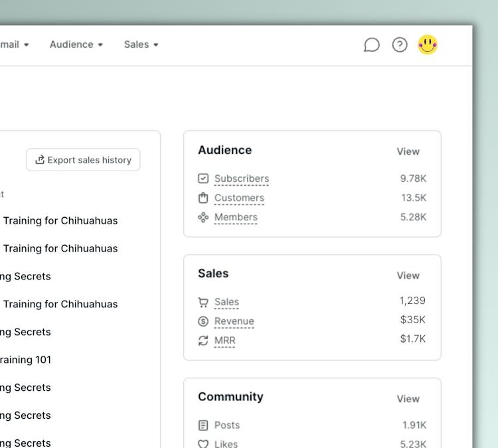Click the 9.78K subscribers value
Screen dimensions: 498x448
pyautogui.click(x=413, y=179)
